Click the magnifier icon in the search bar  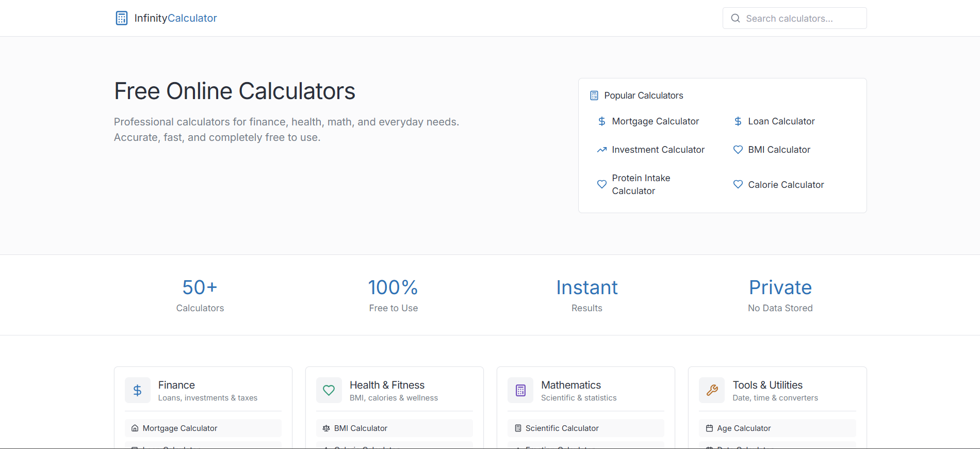pos(735,18)
